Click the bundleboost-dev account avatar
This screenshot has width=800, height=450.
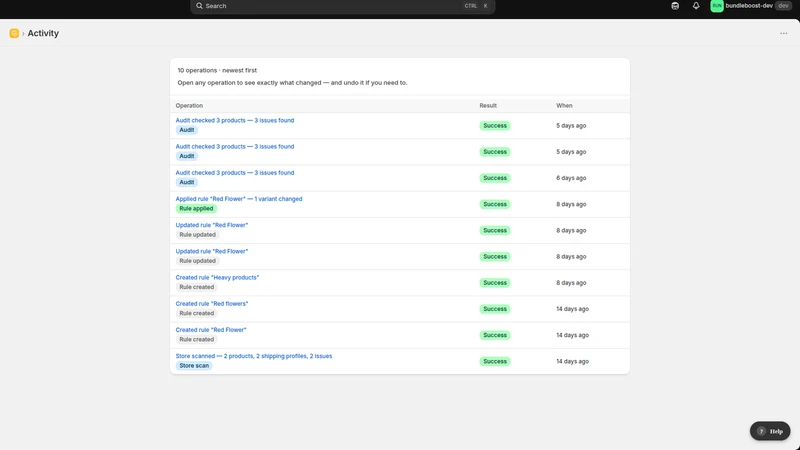[x=717, y=6]
